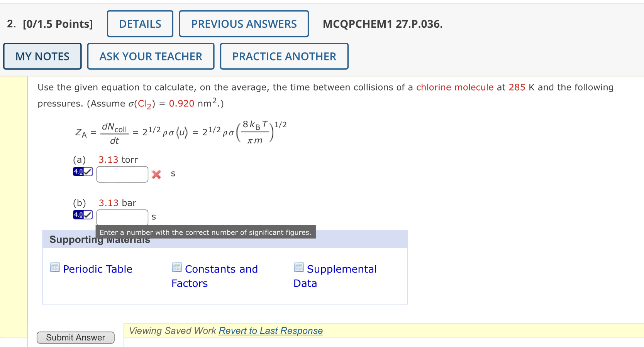644x347 pixels.
Task: Open the Periodic Table link
Action: click(98, 269)
